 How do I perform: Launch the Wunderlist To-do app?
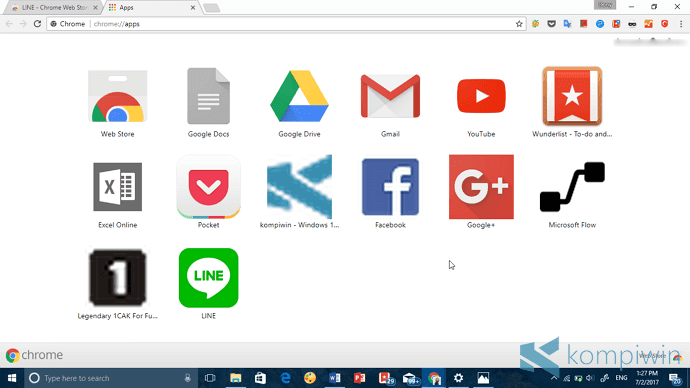tap(572, 96)
